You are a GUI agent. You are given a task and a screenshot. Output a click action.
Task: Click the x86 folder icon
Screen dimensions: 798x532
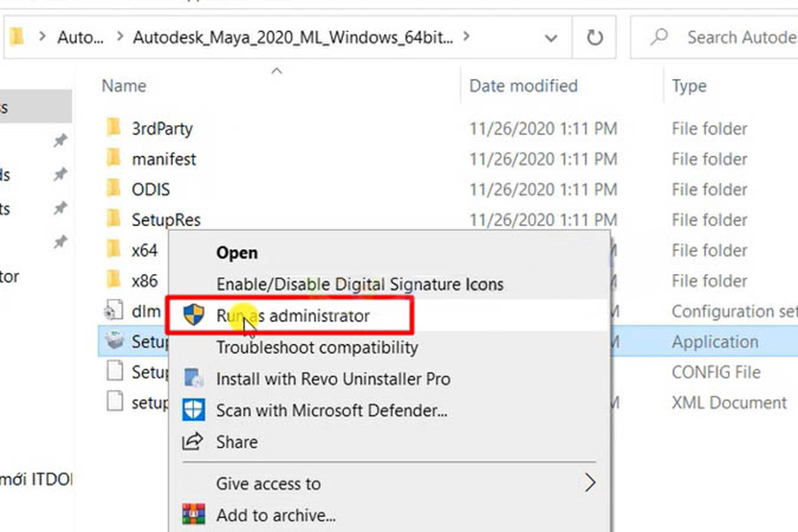[x=114, y=279]
